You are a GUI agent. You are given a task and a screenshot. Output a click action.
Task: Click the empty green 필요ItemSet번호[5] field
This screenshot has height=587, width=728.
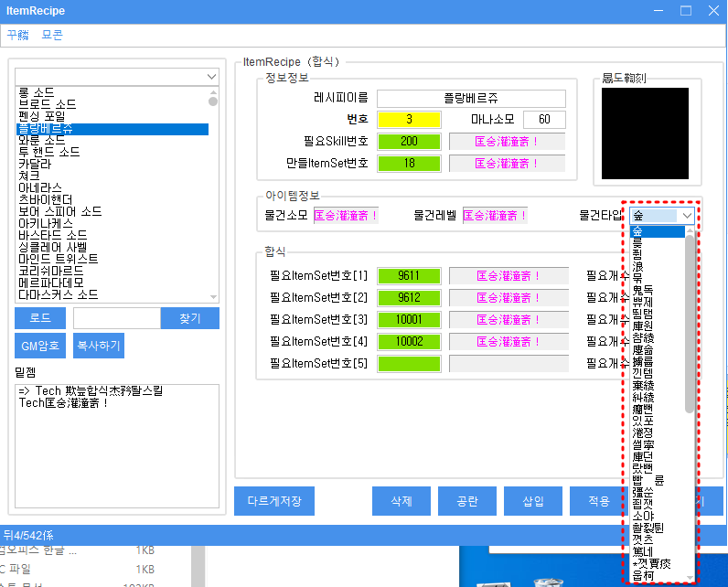[x=409, y=363]
